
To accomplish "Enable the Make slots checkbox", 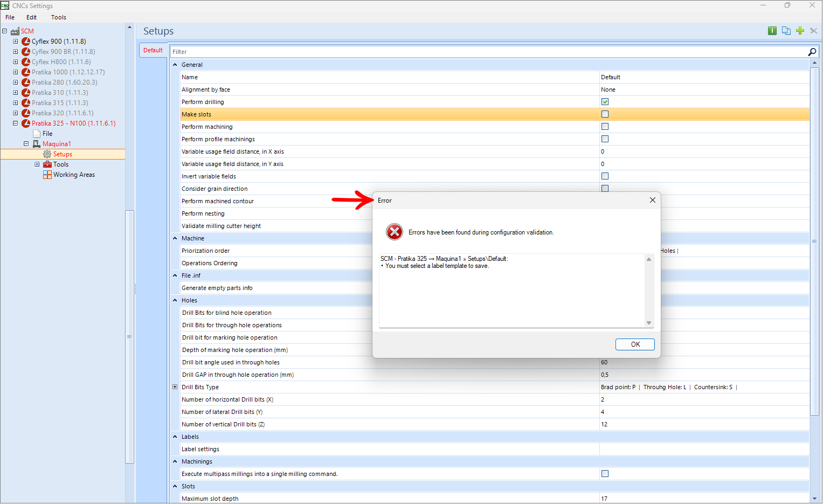I will (605, 114).
